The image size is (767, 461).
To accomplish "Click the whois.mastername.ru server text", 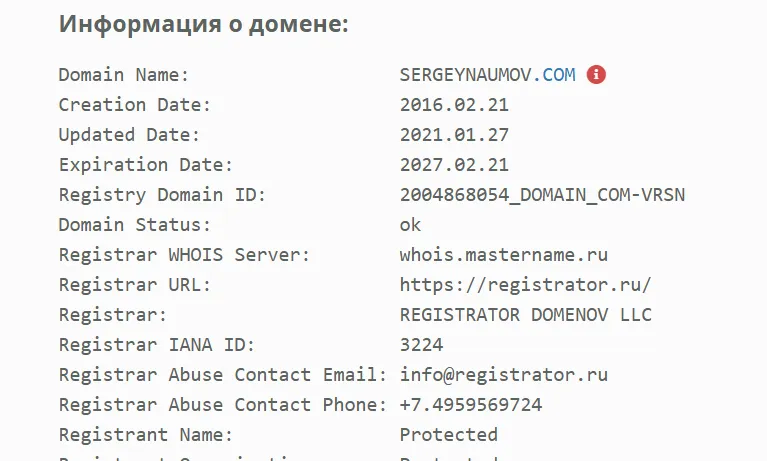I will [504, 254].
